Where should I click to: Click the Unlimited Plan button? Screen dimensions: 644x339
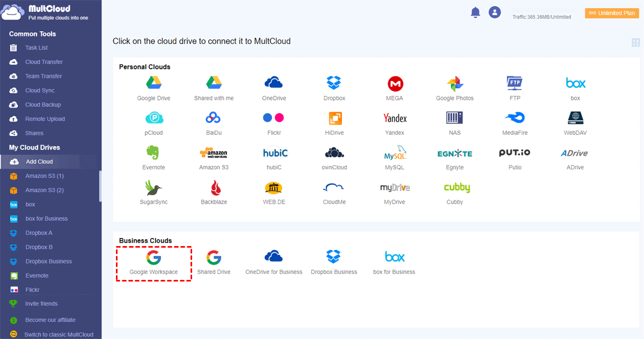[x=612, y=13]
